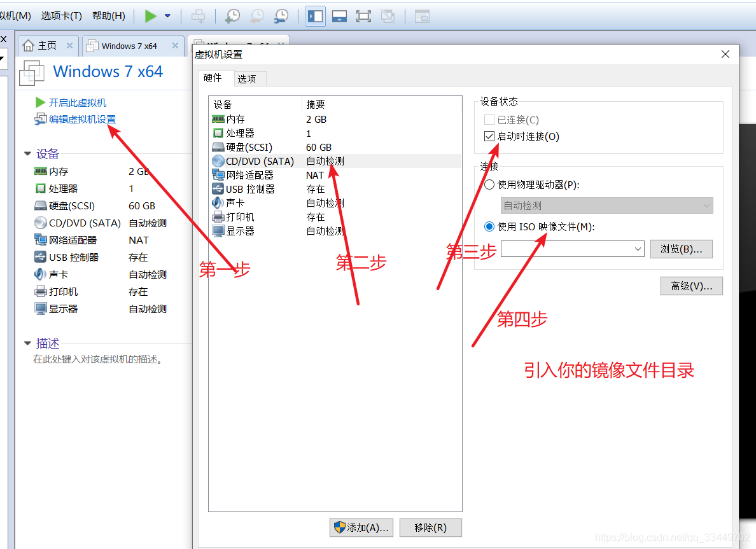This screenshot has height=549, width=756.
Task: Select 使用 ISO 映像文件(M) radio button
Action: coord(489,226)
